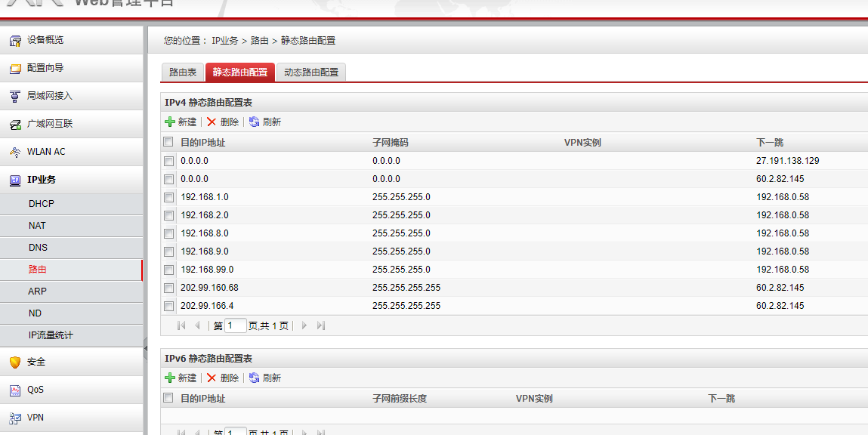Click the 广域网互联 icon
Screen dimensions: 868x435
point(15,124)
